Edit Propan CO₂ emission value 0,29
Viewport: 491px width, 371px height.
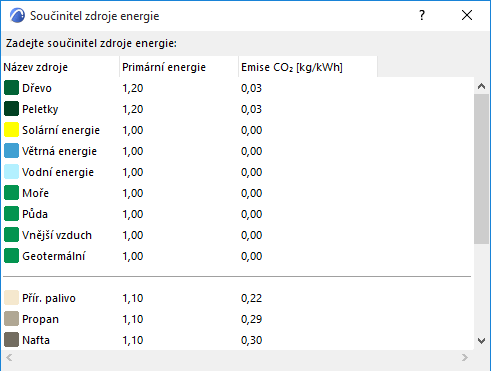[x=251, y=319]
